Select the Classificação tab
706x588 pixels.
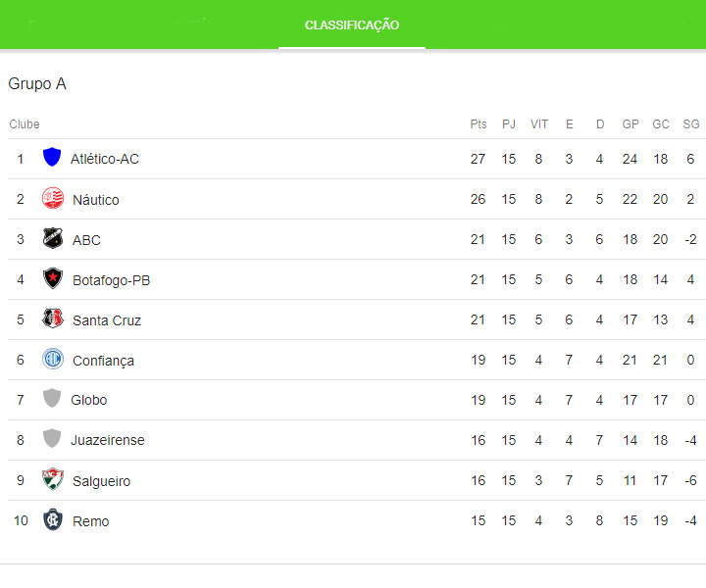tap(352, 25)
